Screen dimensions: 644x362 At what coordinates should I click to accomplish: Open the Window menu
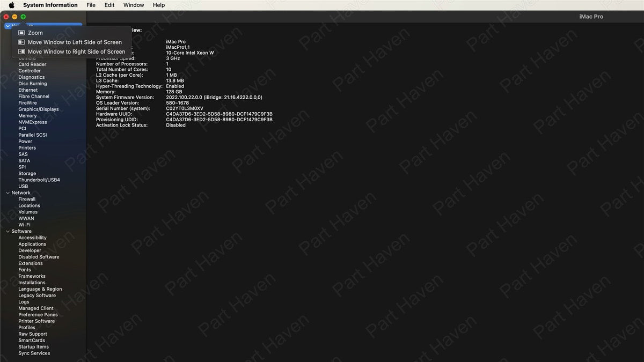tap(134, 5)
